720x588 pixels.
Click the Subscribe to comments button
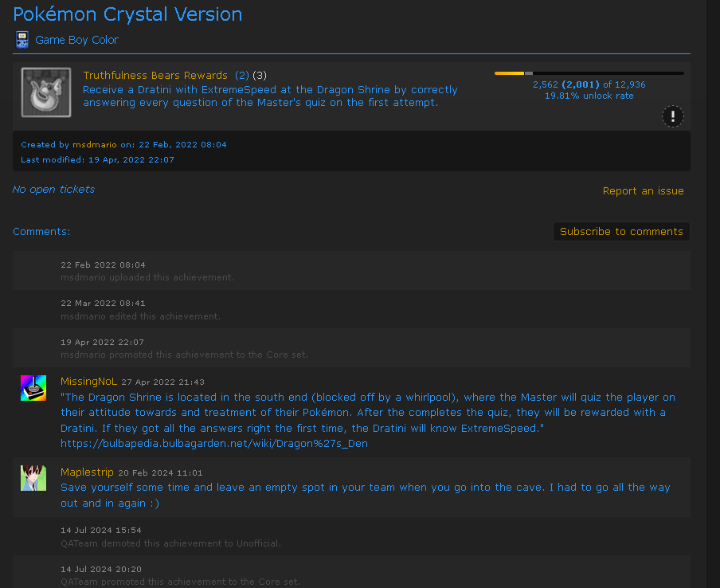click(621, 232)
